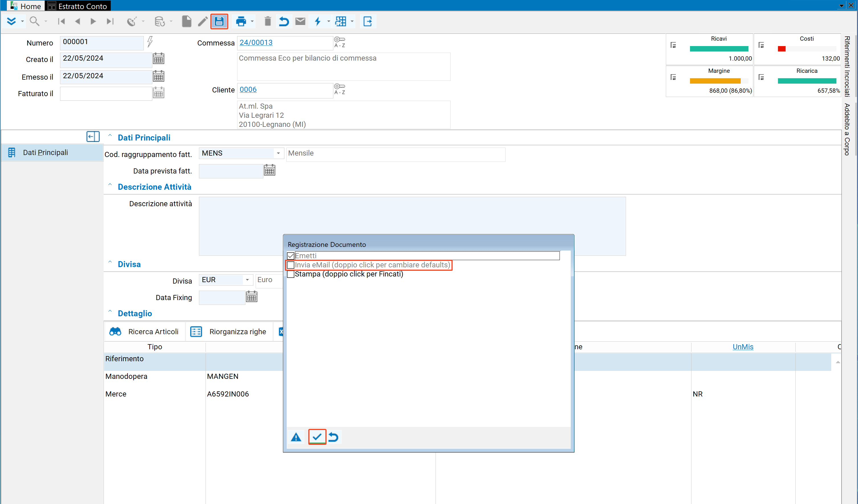The image size is (858, 504).
Task: Switch to the Home tab
Action: pos(26,6)
